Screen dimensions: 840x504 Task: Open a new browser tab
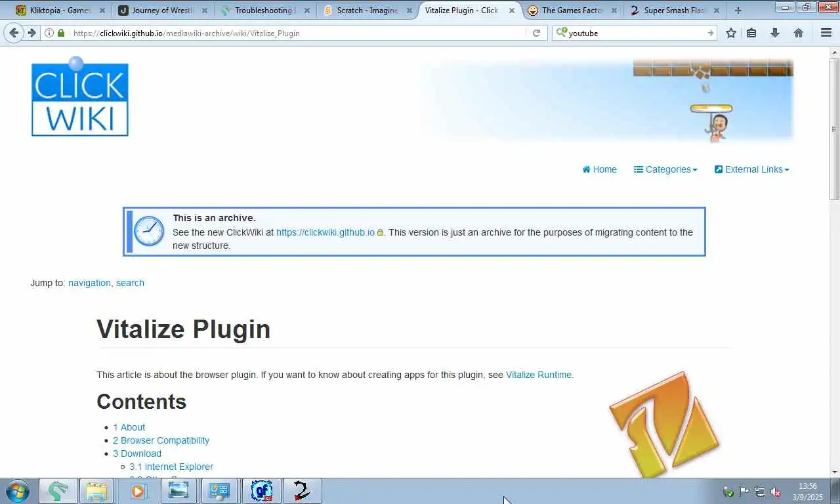[x=738, y=10]
